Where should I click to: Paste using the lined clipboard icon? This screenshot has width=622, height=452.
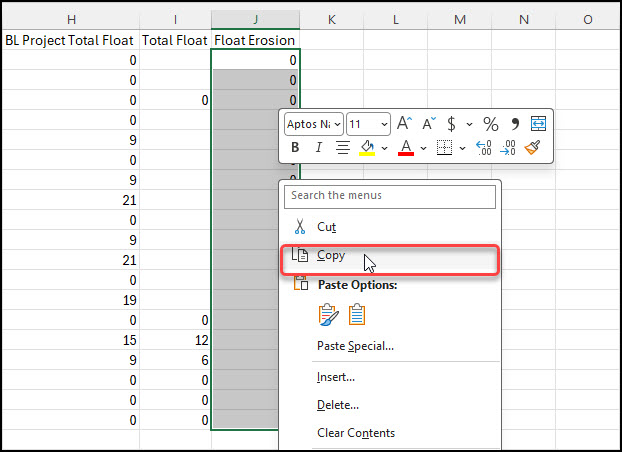pos(357,315)
